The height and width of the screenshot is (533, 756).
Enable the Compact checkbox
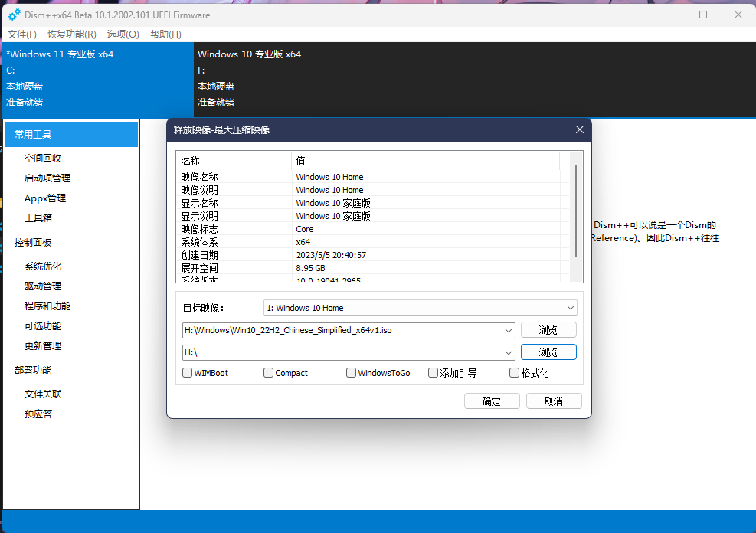pyautogui.click(x=268, y=372)
